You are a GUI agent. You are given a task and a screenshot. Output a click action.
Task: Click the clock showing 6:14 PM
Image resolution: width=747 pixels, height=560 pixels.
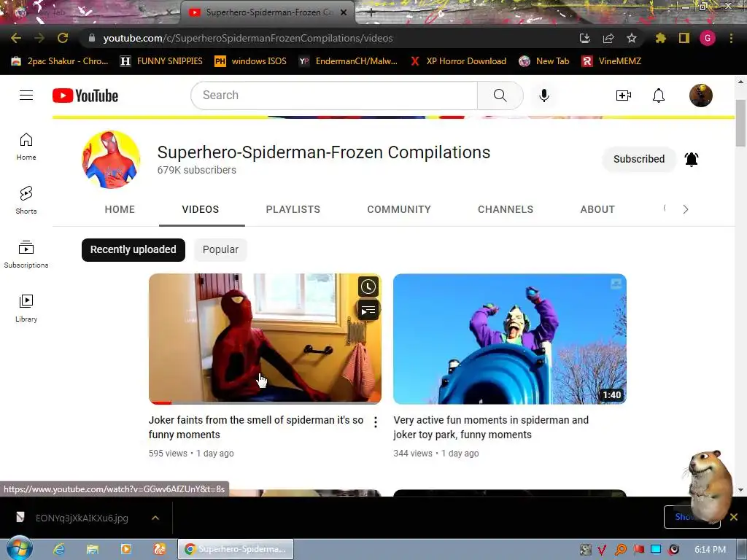point(710,550)
